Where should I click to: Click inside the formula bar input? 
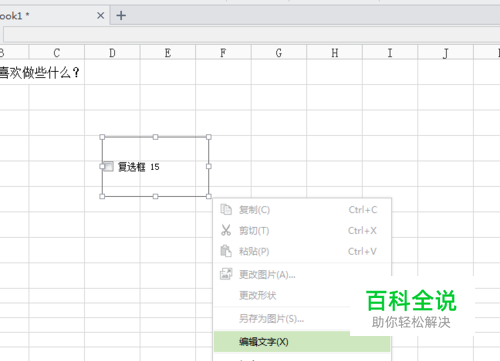(252, 35)
